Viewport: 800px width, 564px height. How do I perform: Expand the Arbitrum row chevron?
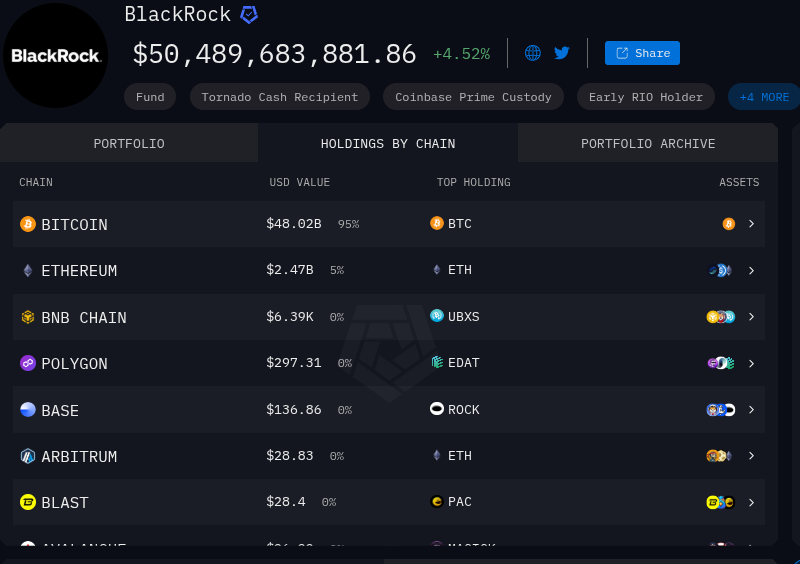[x=752, y=456]
